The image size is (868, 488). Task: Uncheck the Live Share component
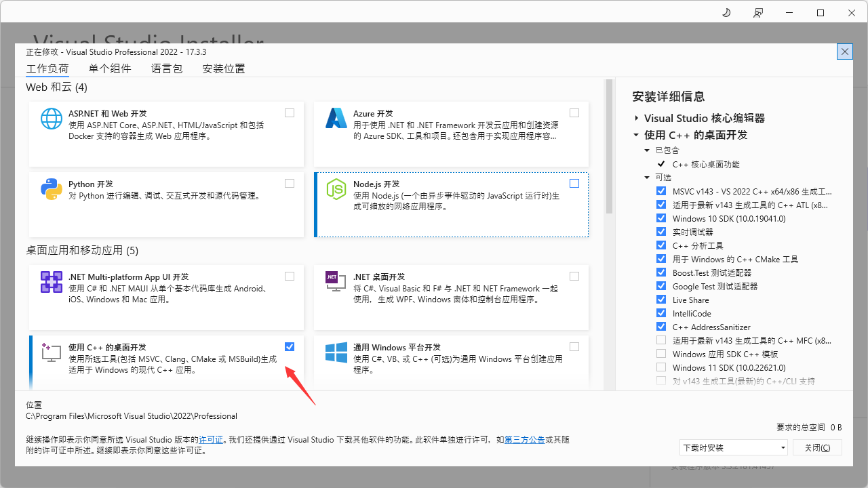tap(661, 300)
